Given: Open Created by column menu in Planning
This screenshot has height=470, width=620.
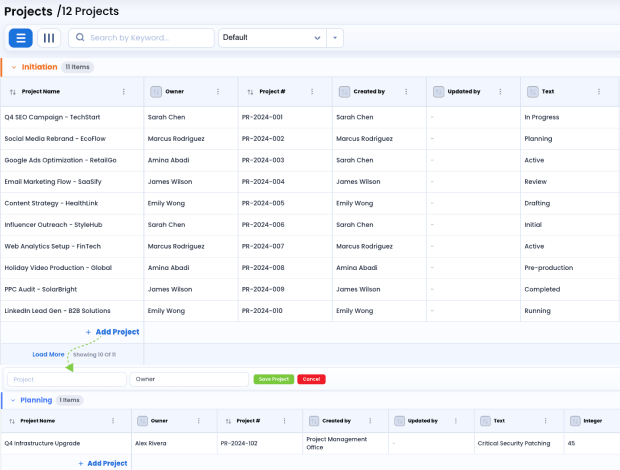Looking at the screenshot, I should tap(370, 421).
